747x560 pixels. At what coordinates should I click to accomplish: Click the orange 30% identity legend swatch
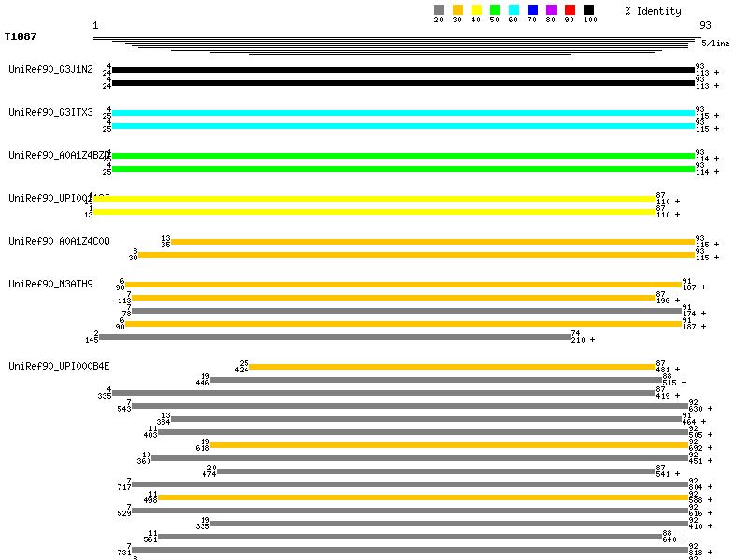coord(458,10)
